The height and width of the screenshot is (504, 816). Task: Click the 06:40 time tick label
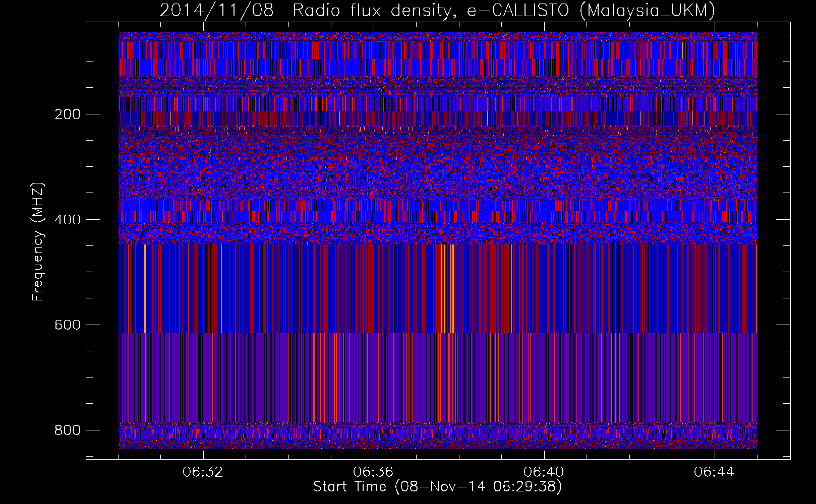point(544,472)
